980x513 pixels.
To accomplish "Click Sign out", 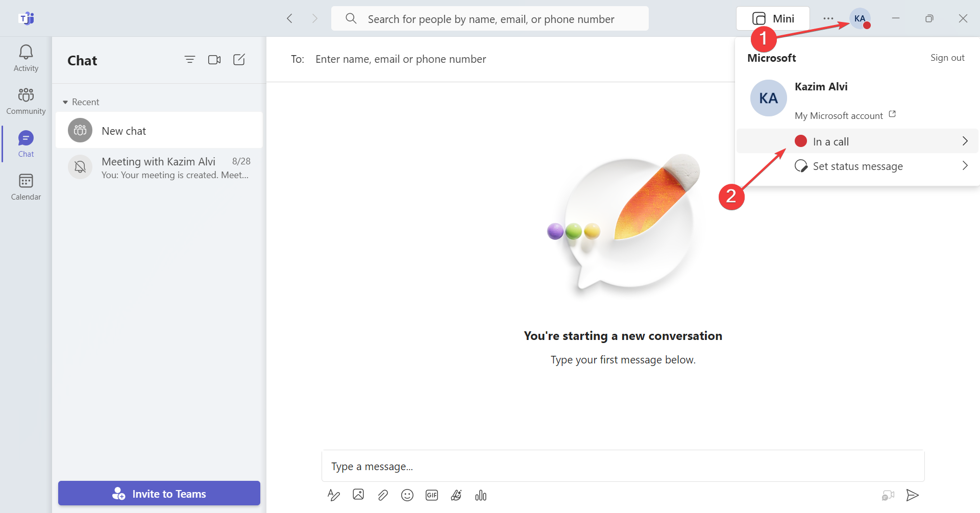I will pos(947,58).
